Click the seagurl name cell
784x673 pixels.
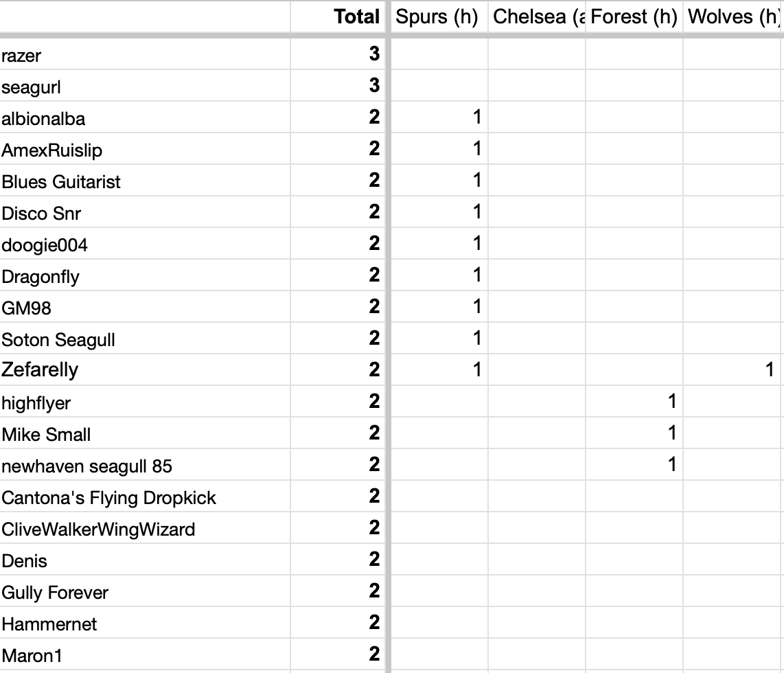(145, 86)
